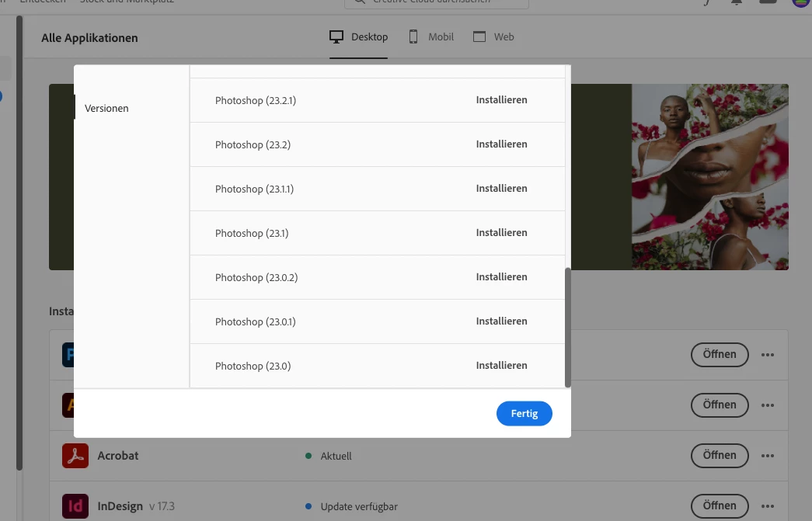Open more options for second app row

point(768,405)
